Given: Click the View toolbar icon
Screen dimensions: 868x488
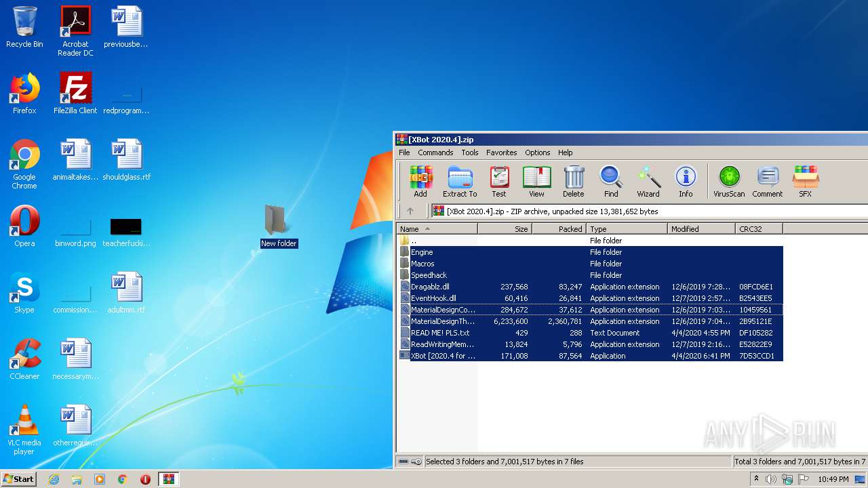Looking at the screenshot, I should [536, 182].
